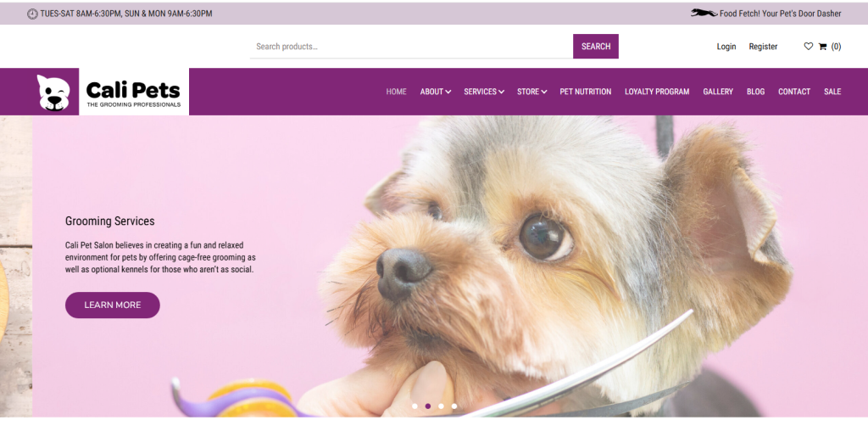Expand the Services dropdown menu
Viewport: 868px width, 426px height.
tap(484, 92)
